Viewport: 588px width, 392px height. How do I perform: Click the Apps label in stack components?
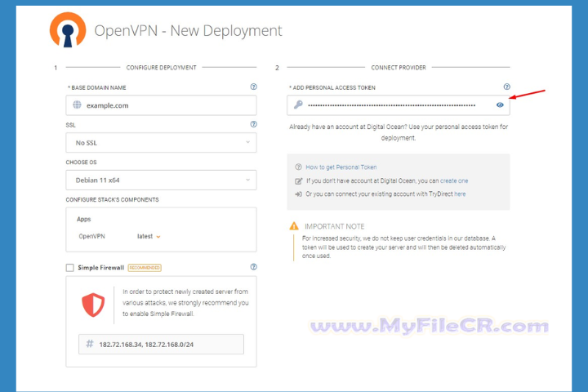point(84,219)
